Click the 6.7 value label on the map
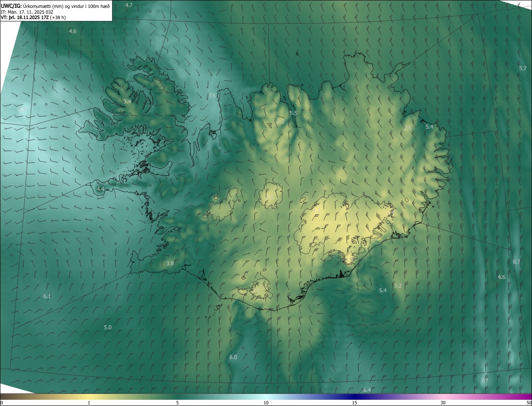Image resolution: width=532 pixels, height=406 pixels. [x=517, y=262]
